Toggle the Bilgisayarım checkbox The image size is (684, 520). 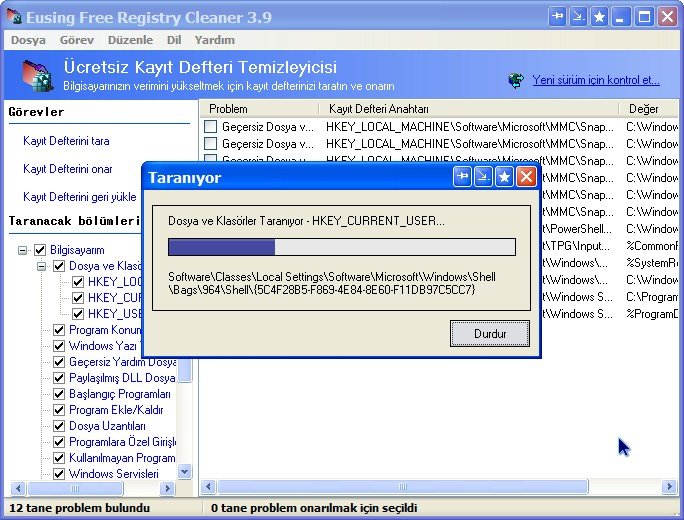(40, 250)
